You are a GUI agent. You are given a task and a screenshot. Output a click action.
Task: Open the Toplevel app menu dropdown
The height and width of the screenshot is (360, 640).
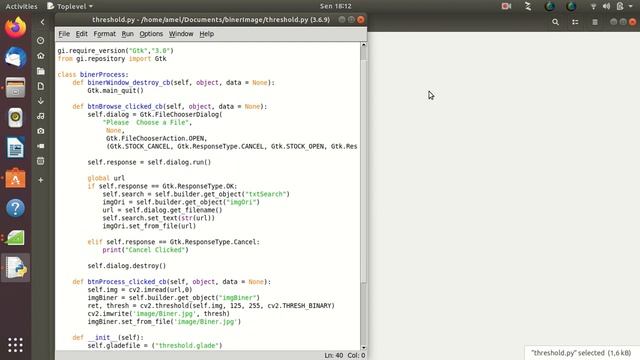pyautogui.click(x=70, y=6)
